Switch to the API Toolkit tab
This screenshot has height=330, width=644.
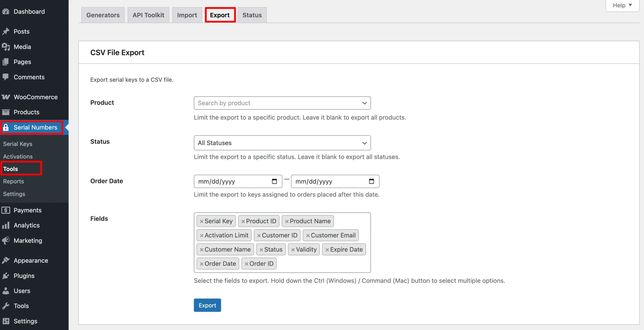(148, 15)
